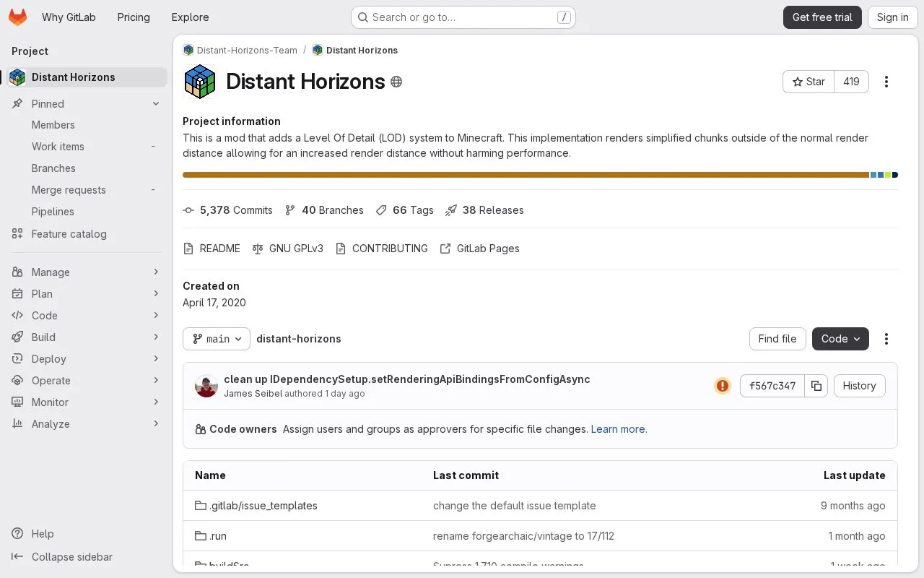
Task: Focus the Search or go to field
Action: pyautogui.click(x=463, y=17)
